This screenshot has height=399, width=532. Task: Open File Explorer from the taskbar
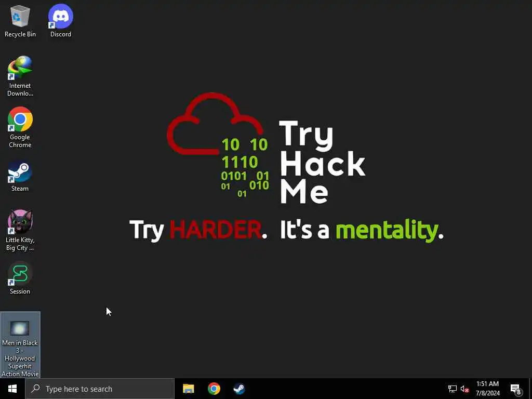[188, 389]
